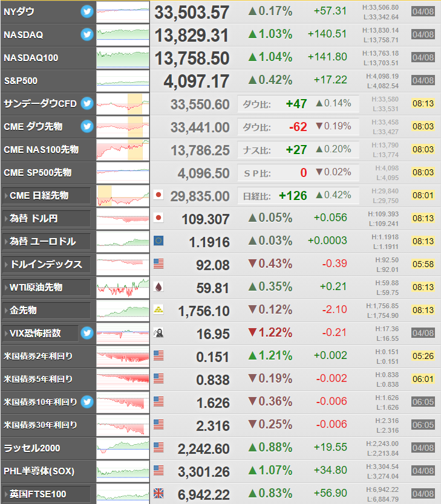Expand the 為替 ユーロドル row
The height and width of the screenshot is (504, 441).
pyautogui.click(x=47, y=241)
